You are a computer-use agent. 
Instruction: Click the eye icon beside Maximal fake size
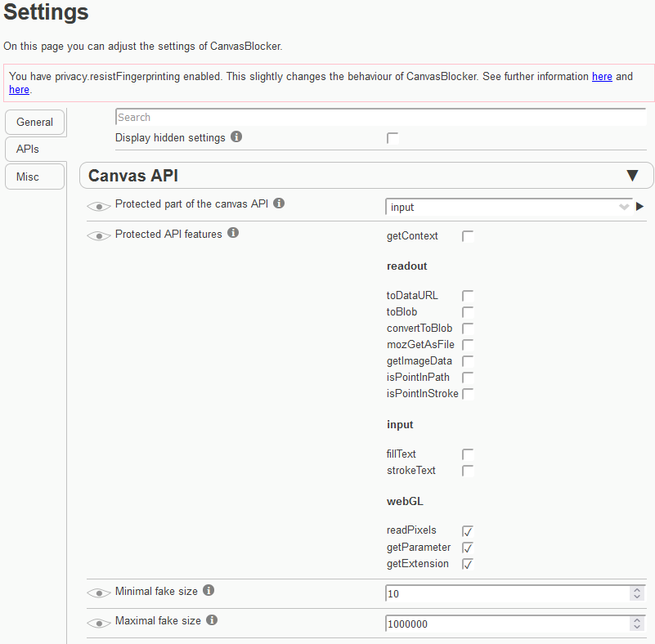click(98, 623)
